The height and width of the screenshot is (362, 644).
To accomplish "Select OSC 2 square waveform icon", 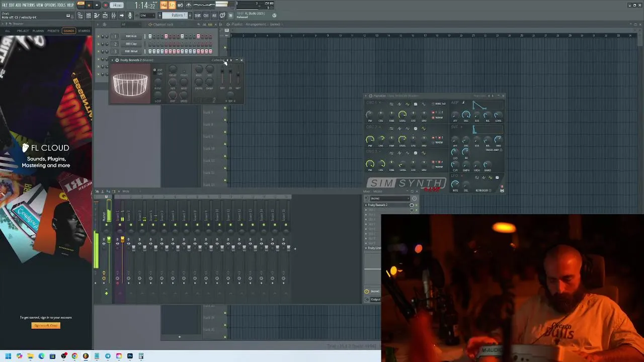I will [x=391, y=129].
